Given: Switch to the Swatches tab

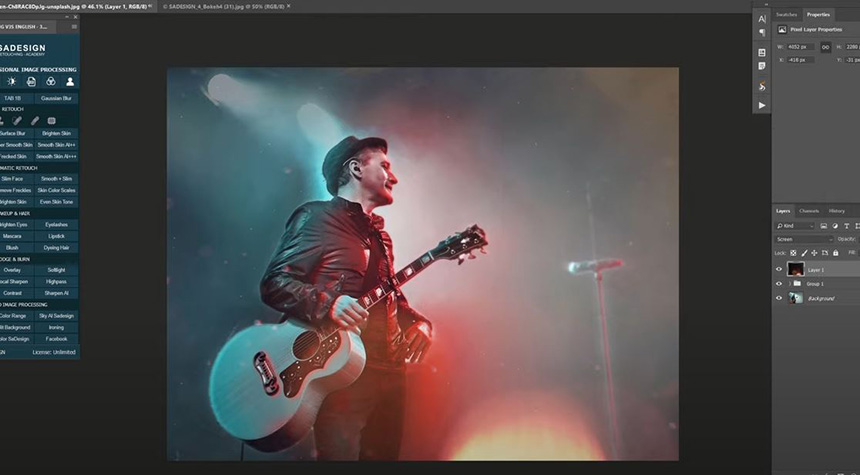Looking at the screenshot, I should click(x=787, y=14).
